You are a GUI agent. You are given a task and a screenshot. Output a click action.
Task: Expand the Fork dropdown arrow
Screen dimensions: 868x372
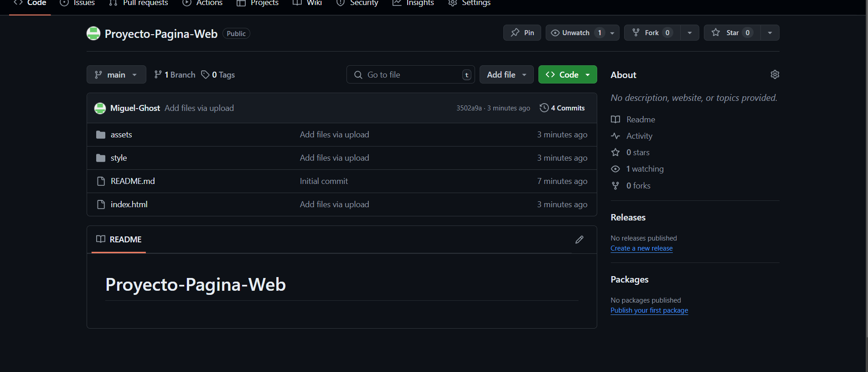pyautogui.click(x=690, y=33)
